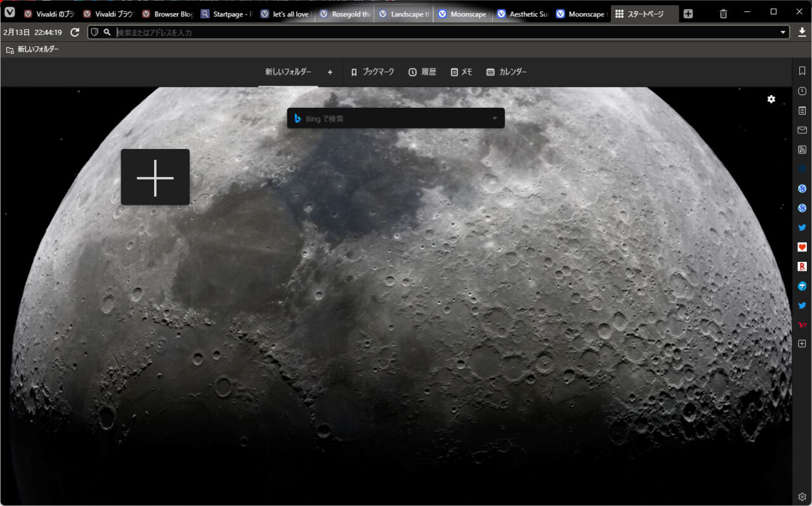Open Feeds panel in side bar
This screenshot has height=506, width=812.
pyautogui.click(x=802, y=150)
